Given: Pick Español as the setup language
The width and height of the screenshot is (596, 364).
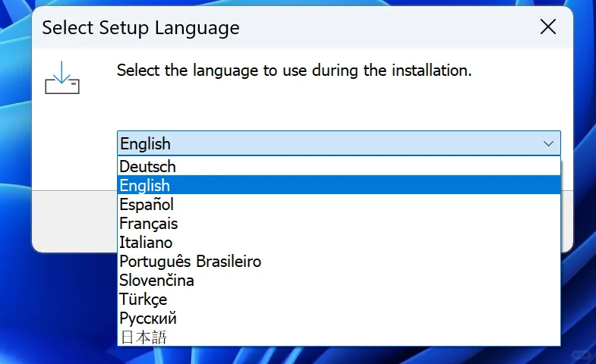Looking at the screenshot, I should pyautogui.click(x=339, y=204).
